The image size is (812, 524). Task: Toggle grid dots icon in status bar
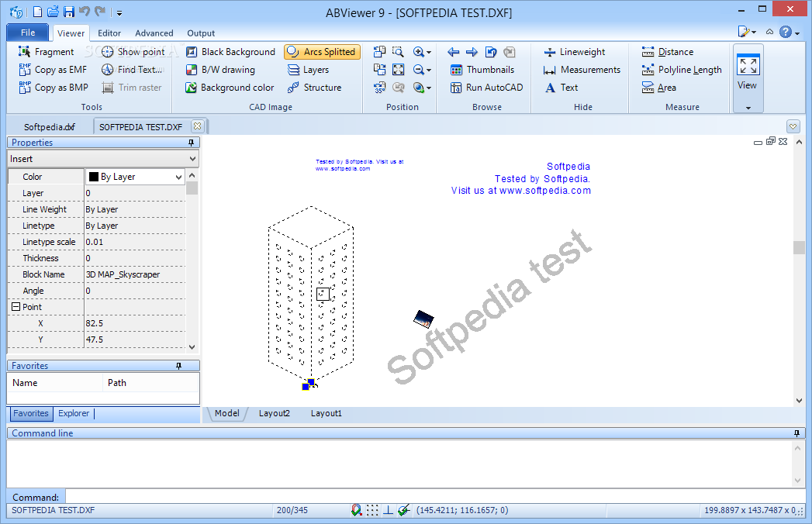click(372, 510)
